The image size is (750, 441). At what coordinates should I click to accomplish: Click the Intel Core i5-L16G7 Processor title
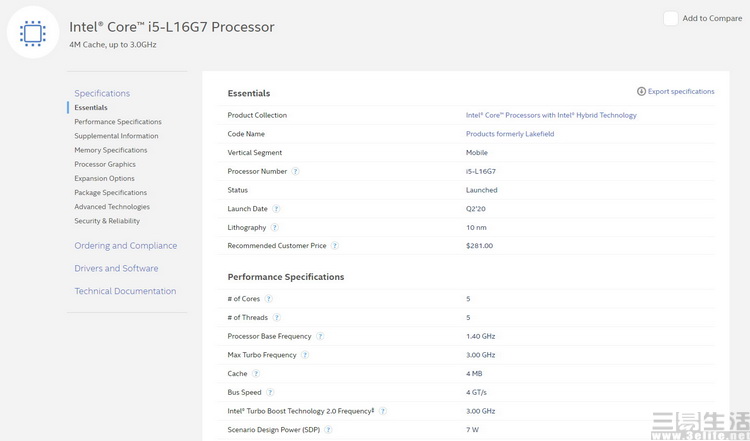pyautogui.click(x=172, y=27)
